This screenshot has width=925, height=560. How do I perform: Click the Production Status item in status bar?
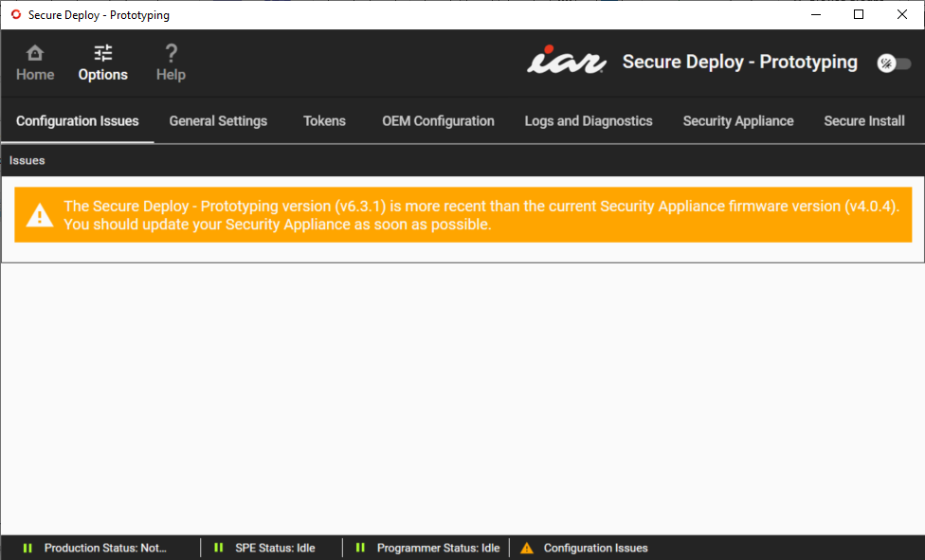click(x=104, y=548)
